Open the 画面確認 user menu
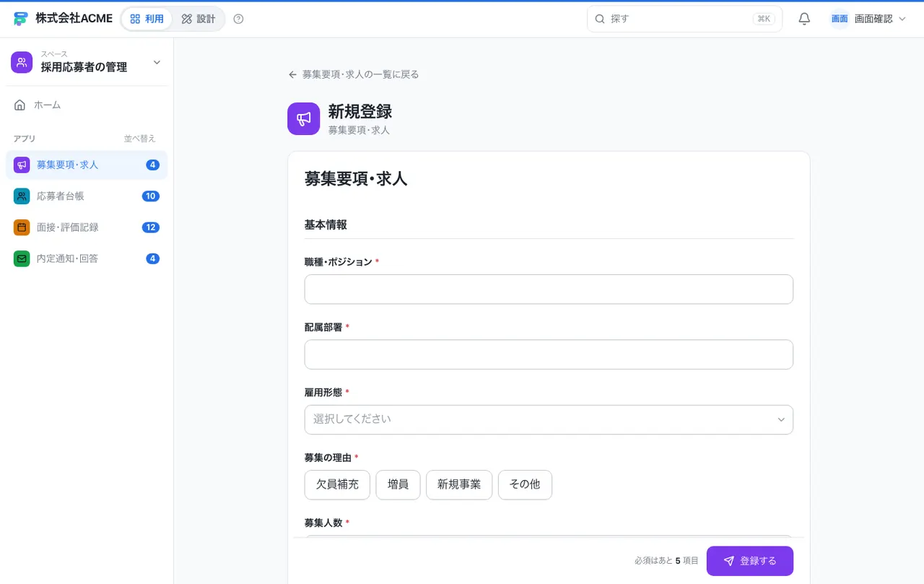Viewport: 924px width, 584px height. 868,19
